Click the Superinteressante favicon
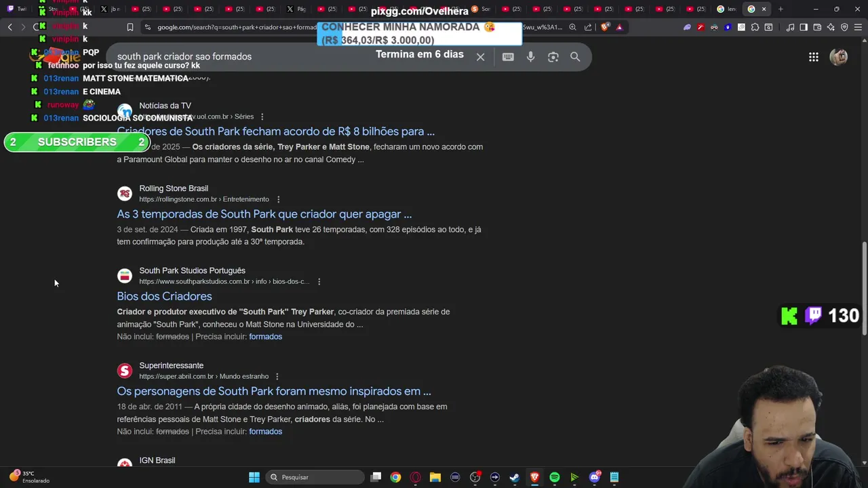This screenshot has width=868, height=488. [x=125, y=371]
